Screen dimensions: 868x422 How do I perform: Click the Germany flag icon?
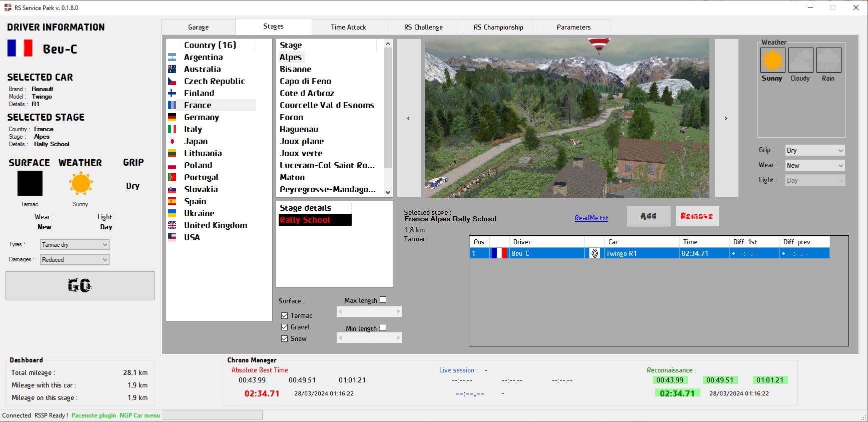coord(172,117)
